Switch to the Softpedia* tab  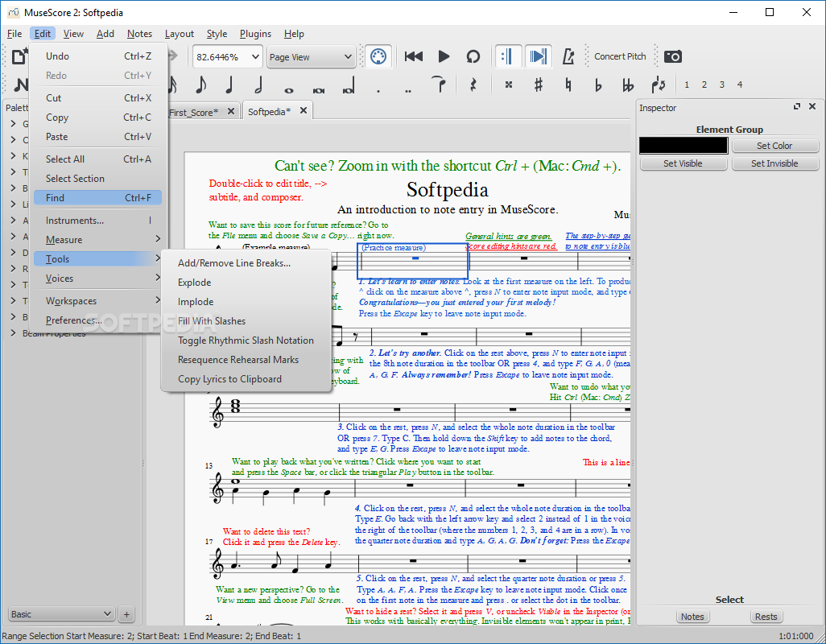pos(269,112)
